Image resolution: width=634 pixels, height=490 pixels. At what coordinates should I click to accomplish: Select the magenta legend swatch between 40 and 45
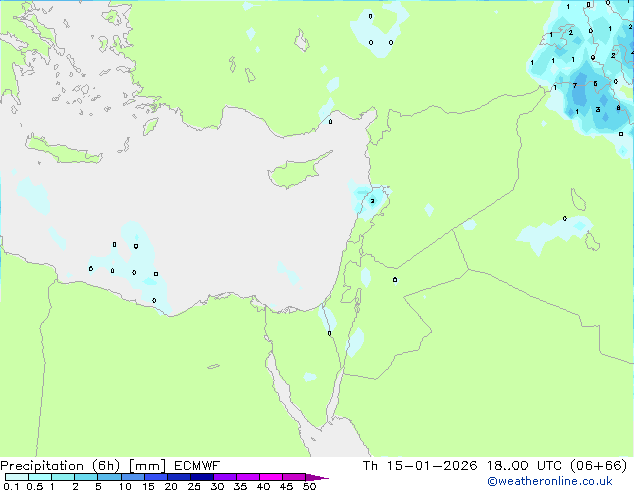(271, 477)
